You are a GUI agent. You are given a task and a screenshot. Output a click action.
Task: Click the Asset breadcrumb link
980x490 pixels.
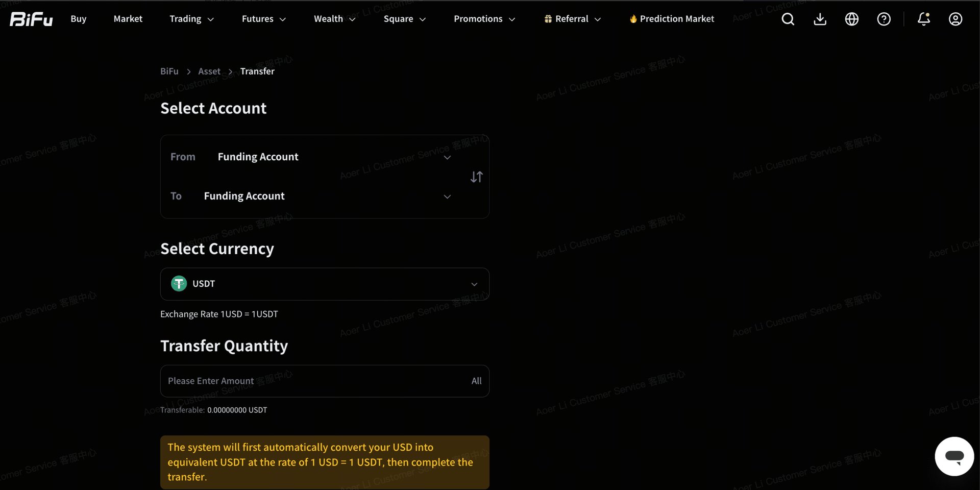click(x=209, y=71)
